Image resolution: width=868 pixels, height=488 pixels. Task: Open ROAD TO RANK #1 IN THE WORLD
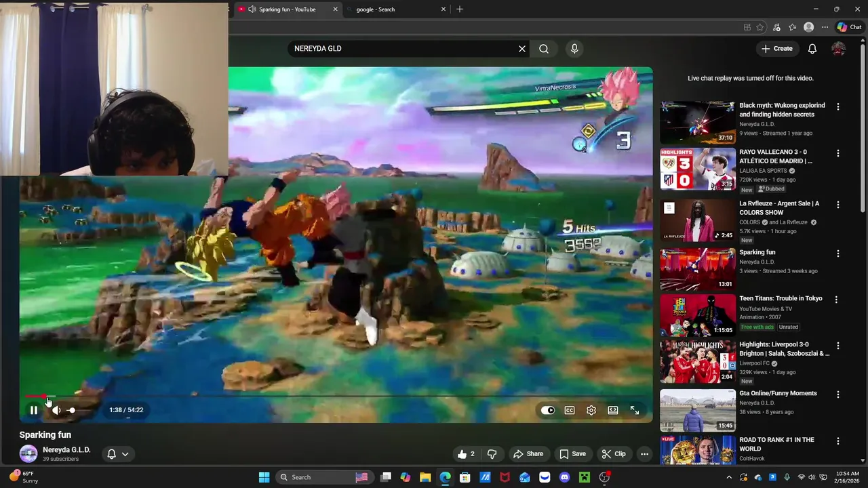776,444
